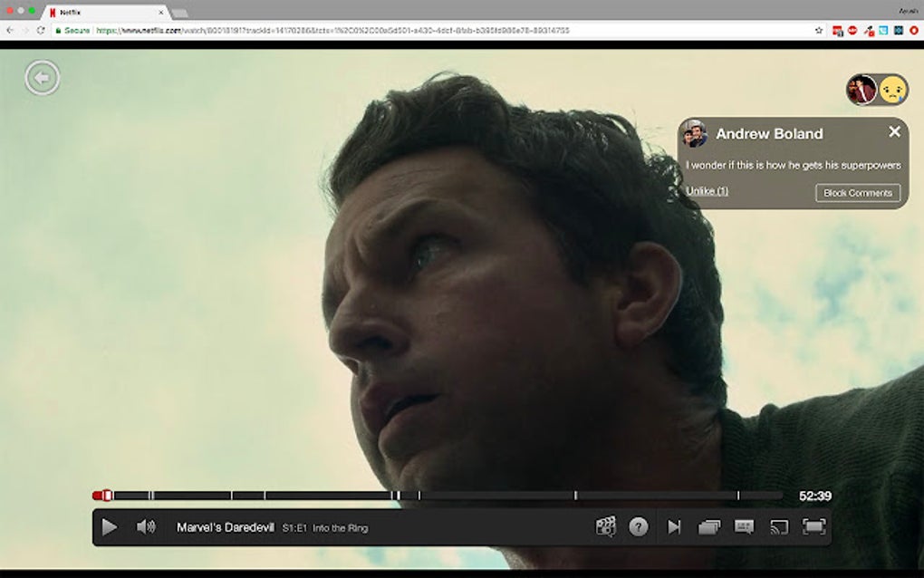The image size is (924, 578).
Task: Close the Andrew Boland comment popup
Action: point(894,132)
